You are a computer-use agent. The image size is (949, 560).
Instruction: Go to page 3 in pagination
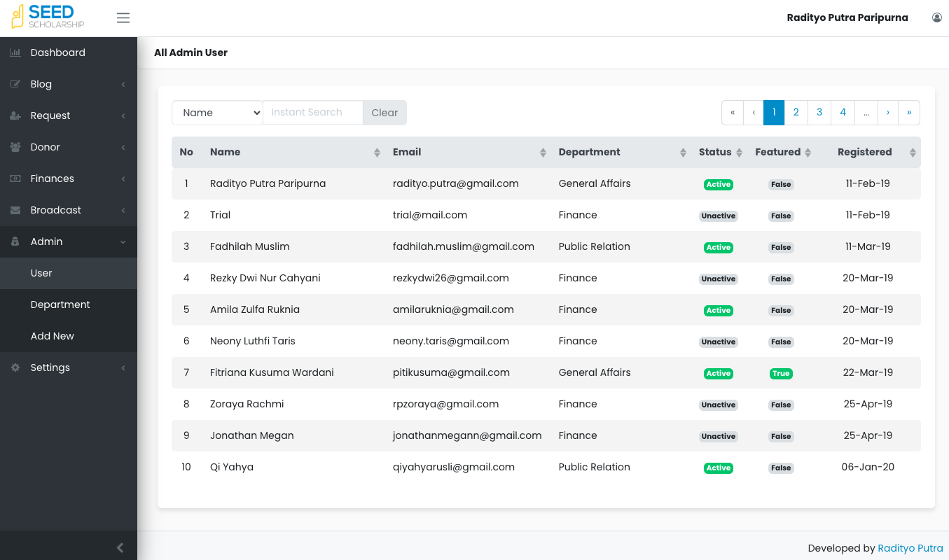tap(819, 113)
